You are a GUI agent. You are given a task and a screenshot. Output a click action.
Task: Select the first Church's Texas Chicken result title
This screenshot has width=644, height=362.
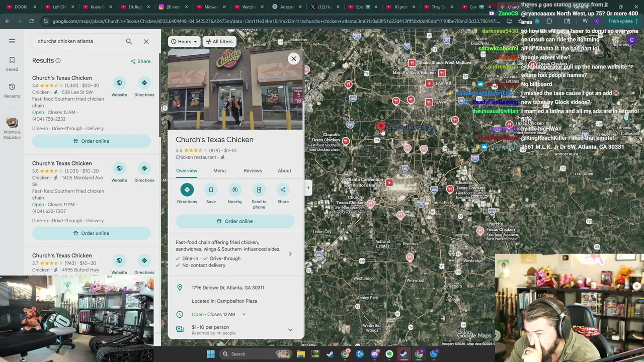tap(62, 78)
